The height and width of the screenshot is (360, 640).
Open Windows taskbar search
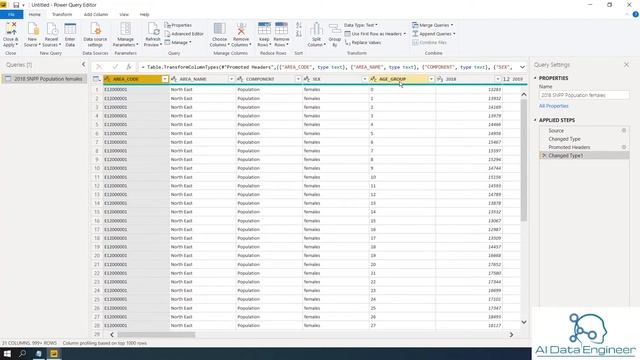(x=22, y=354)
